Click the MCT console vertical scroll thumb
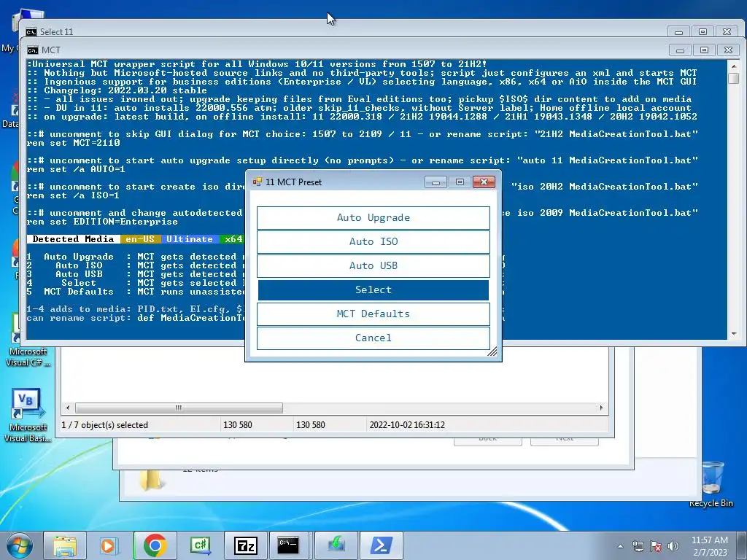This screenshot has width=747, height=560. tap(734, 79)
